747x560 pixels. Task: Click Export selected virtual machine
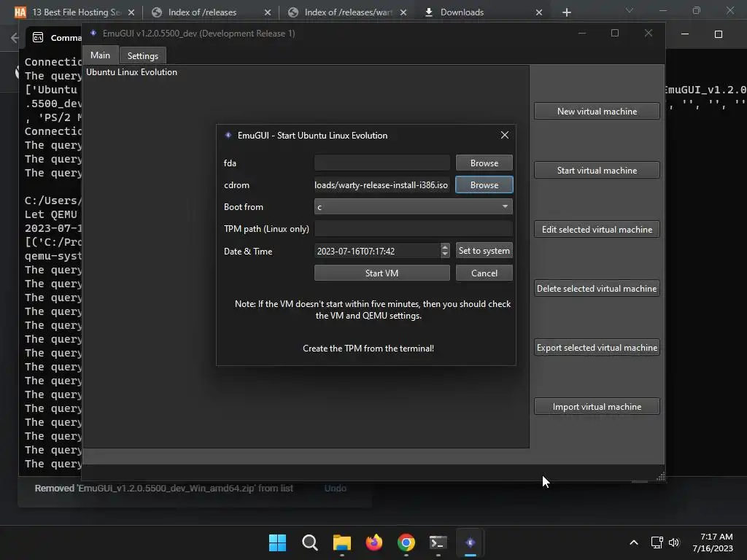pos(597,347)
